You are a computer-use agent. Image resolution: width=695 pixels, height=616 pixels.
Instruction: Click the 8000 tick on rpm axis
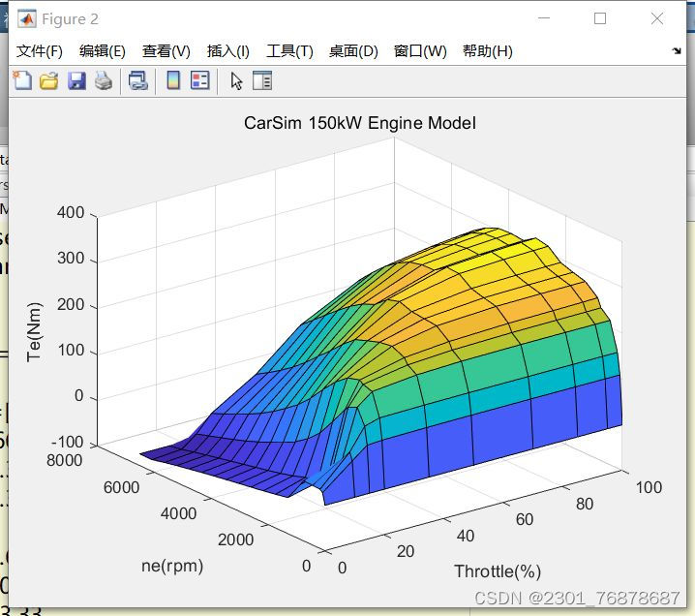(x=64, y=460)
